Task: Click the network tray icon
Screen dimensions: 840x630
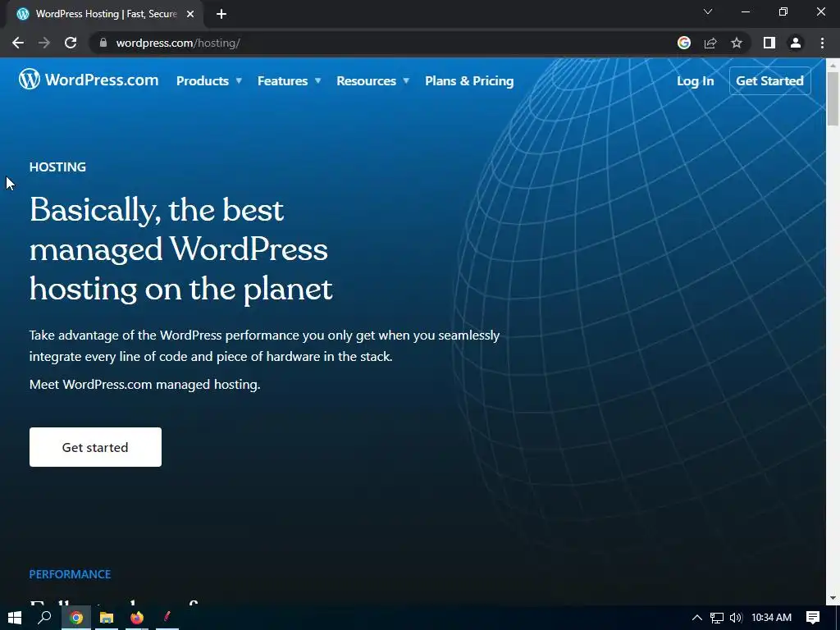Action: coord(717,618)
